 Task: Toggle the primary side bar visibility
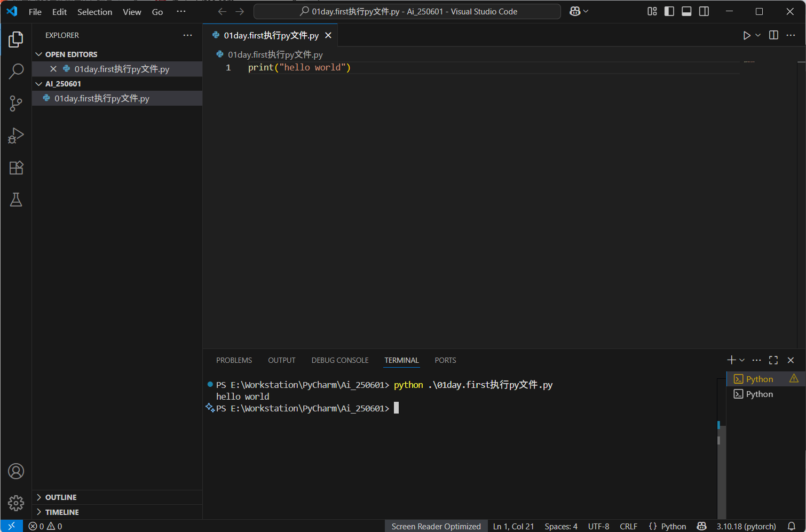pyautogui.click(x=669, y=12)
